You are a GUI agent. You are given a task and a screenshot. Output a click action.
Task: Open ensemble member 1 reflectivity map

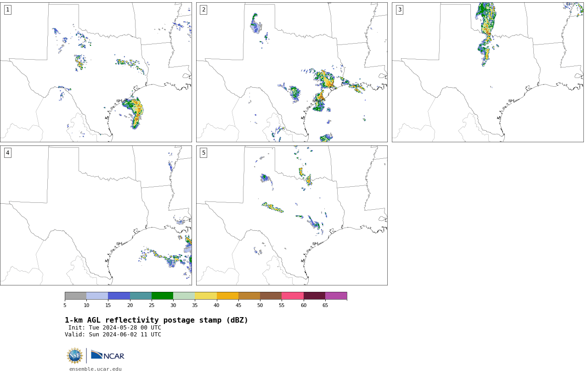pyautogui.click(x=96, y=72)
